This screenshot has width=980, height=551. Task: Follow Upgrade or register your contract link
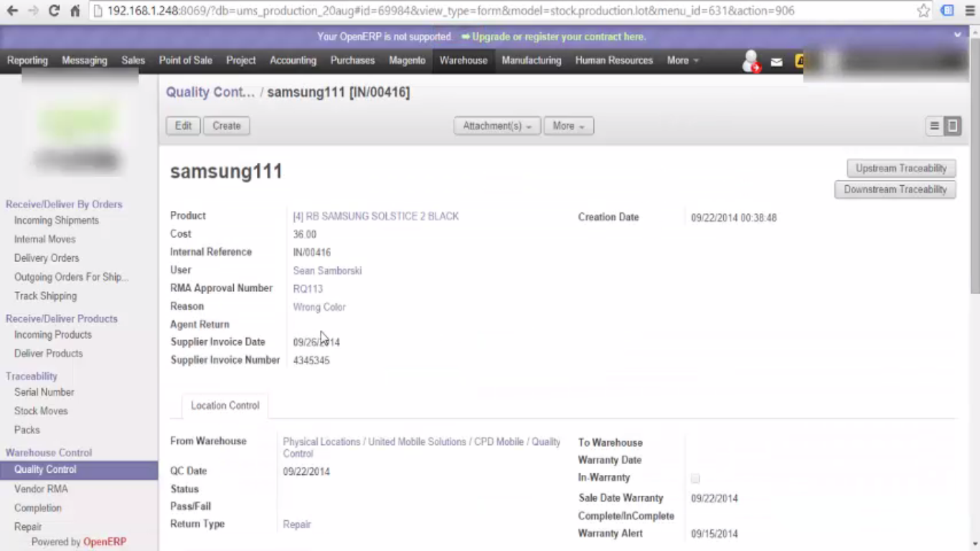click(x=559, y=37)
